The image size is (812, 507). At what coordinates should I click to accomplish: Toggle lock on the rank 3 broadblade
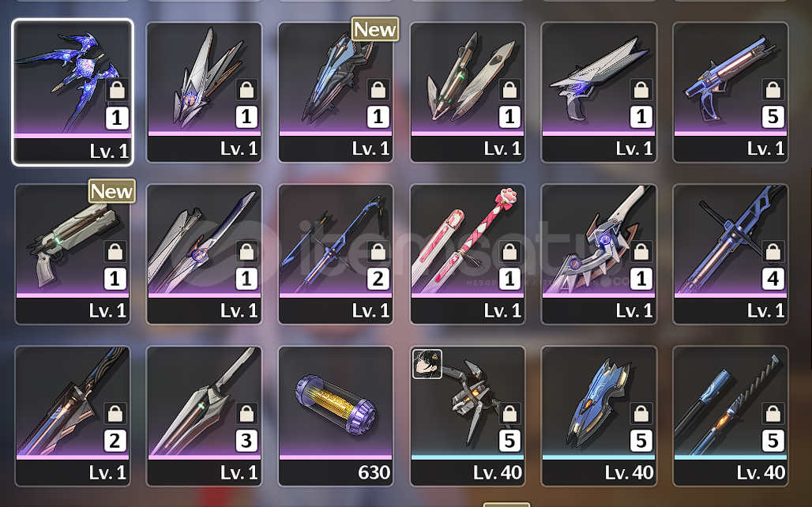[246, 413]
